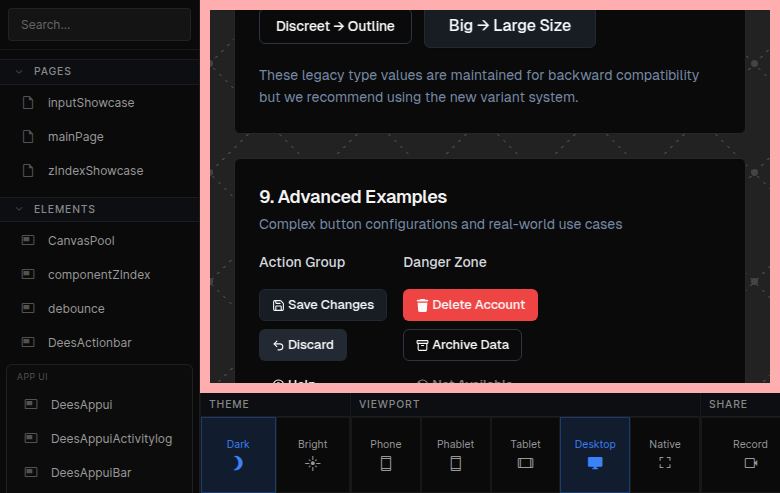Click the Record camera icon

pyautogui.click(x=750, y=463)
